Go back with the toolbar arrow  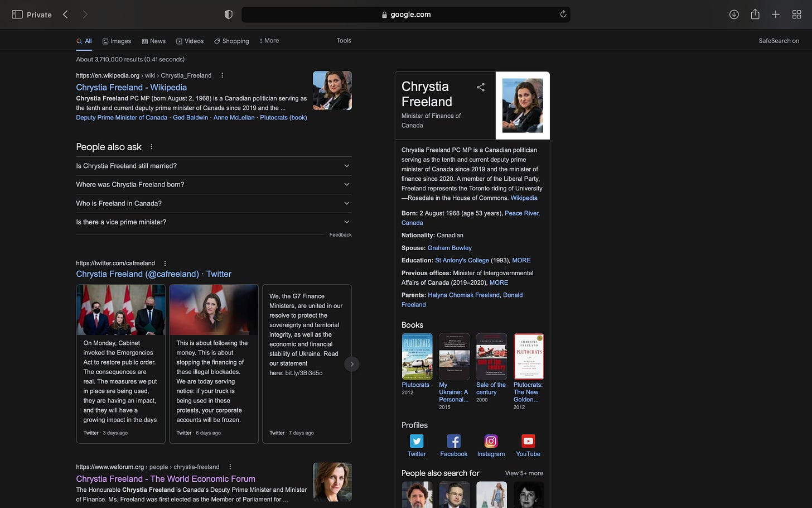(x=65, y=15)
